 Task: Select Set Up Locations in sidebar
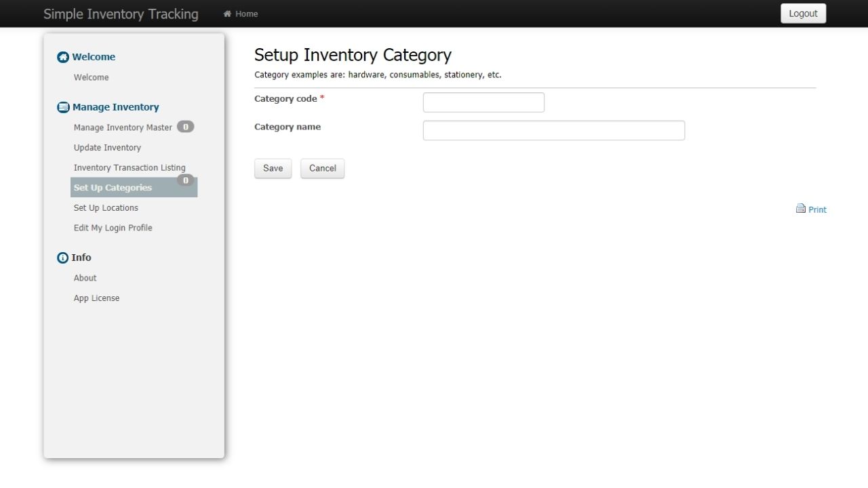click(106, 208)
